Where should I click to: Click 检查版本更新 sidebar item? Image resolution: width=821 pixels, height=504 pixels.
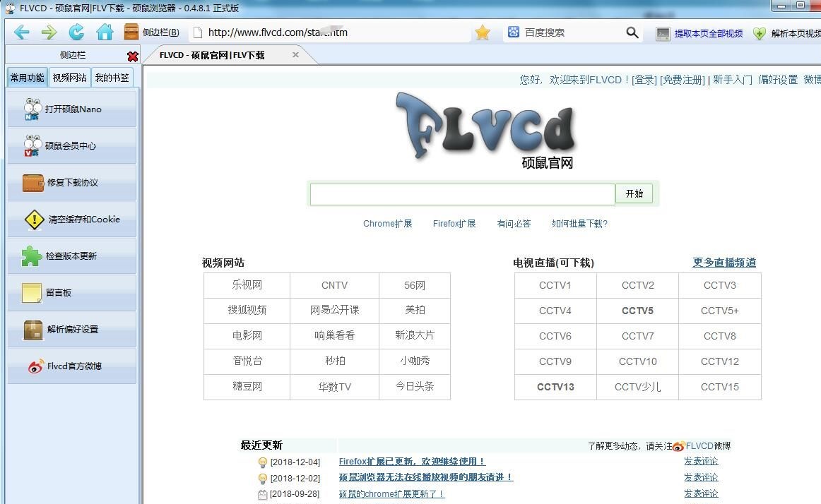tap(72, 256)
